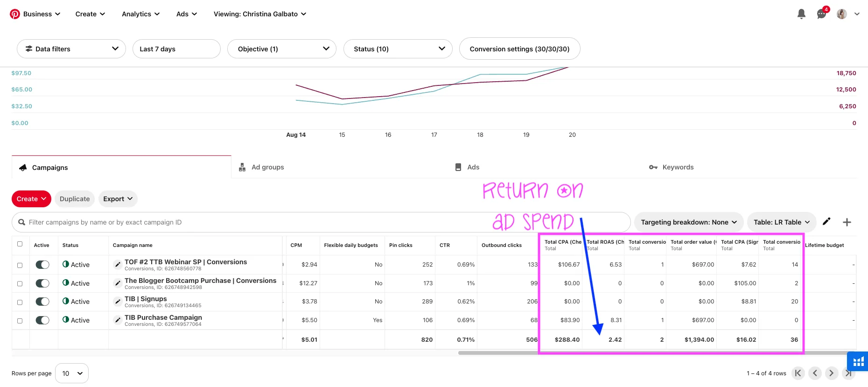This screenshot has width=868, height=387.
Task: Click the Keywords key icon
Action: coord(653,167)
